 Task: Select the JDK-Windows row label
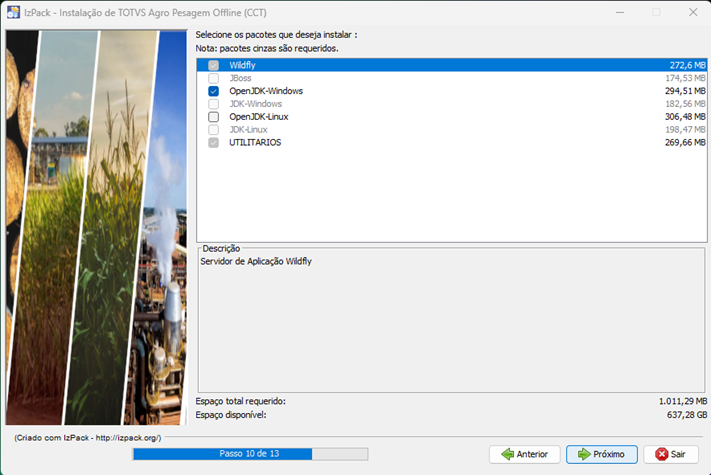(x=255, y=104)
